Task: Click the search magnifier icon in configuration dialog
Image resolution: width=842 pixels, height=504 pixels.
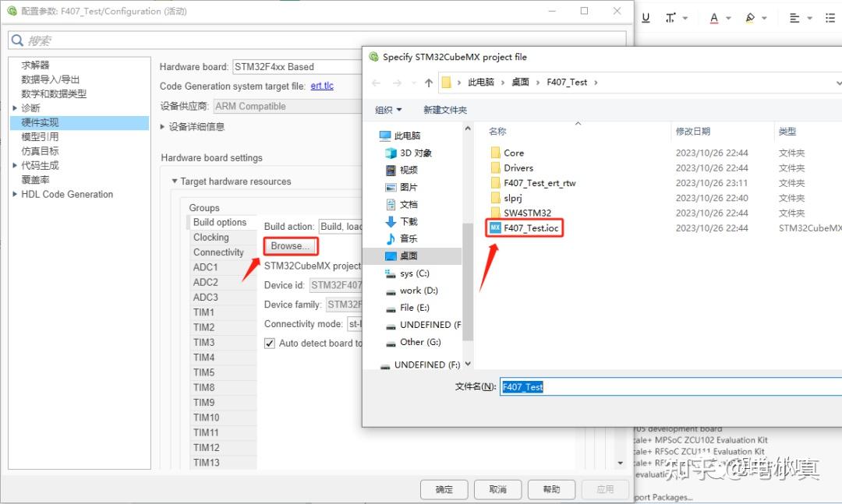Action: click(x=17, y=40)
